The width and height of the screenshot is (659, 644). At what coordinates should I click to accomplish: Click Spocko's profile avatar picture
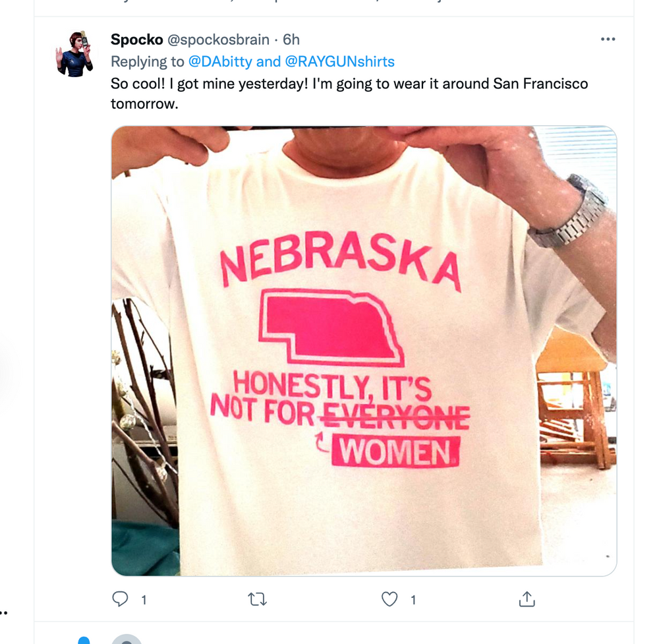(x=74, y=54)
